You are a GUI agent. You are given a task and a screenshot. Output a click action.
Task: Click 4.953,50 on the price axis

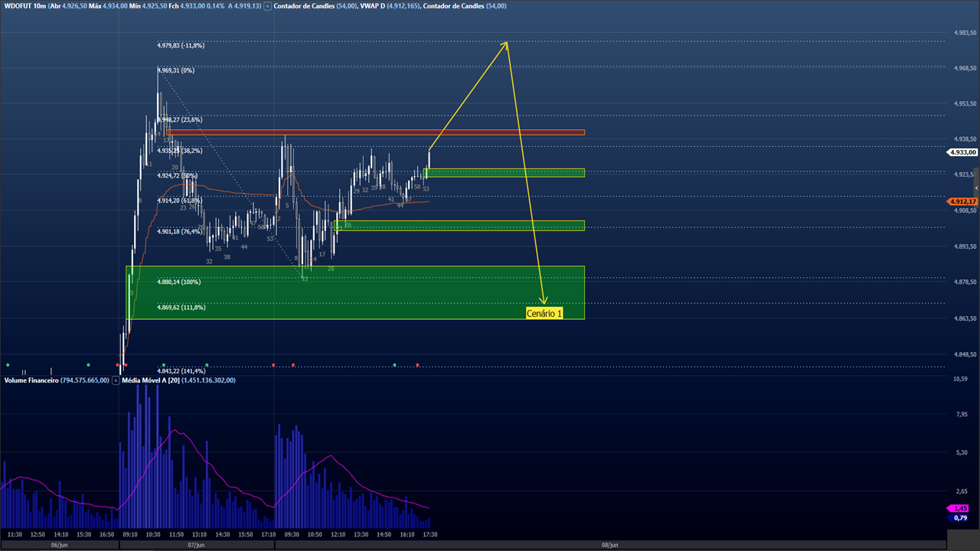[965, 103]
